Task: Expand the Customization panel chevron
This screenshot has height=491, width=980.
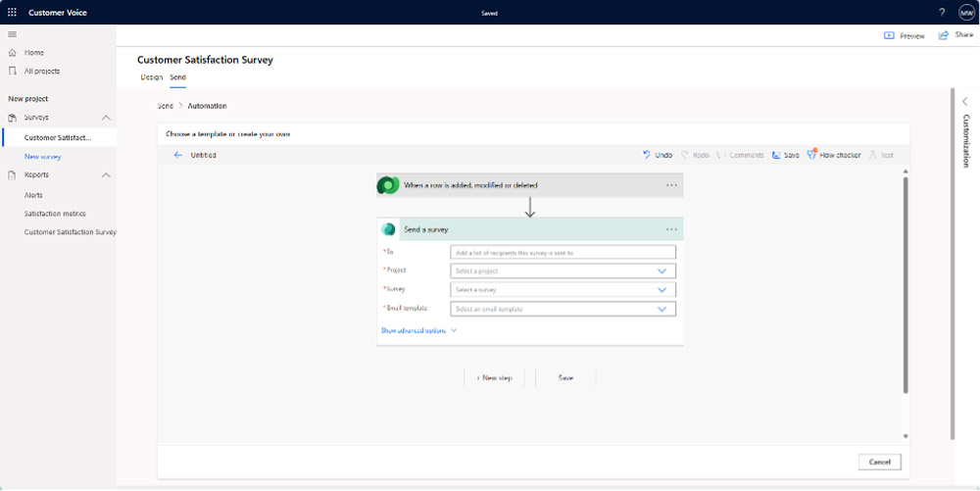Action: (x=965, y=101)
